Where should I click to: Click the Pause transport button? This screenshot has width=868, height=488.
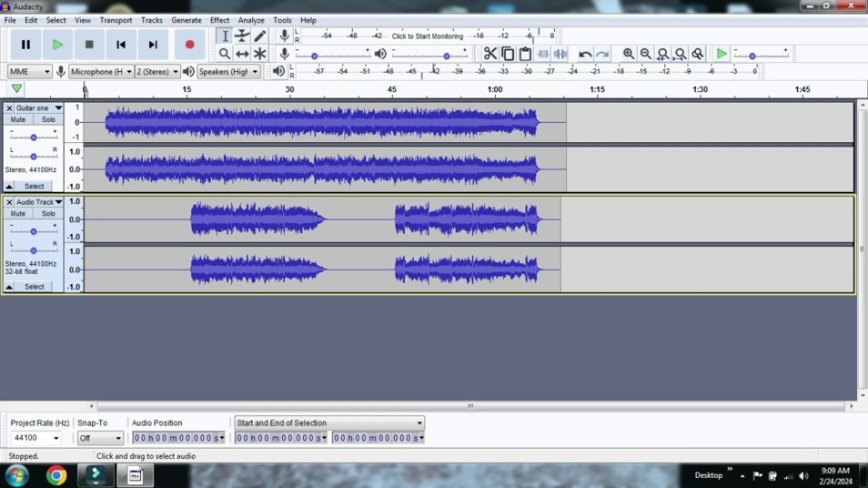coord(26,45)
